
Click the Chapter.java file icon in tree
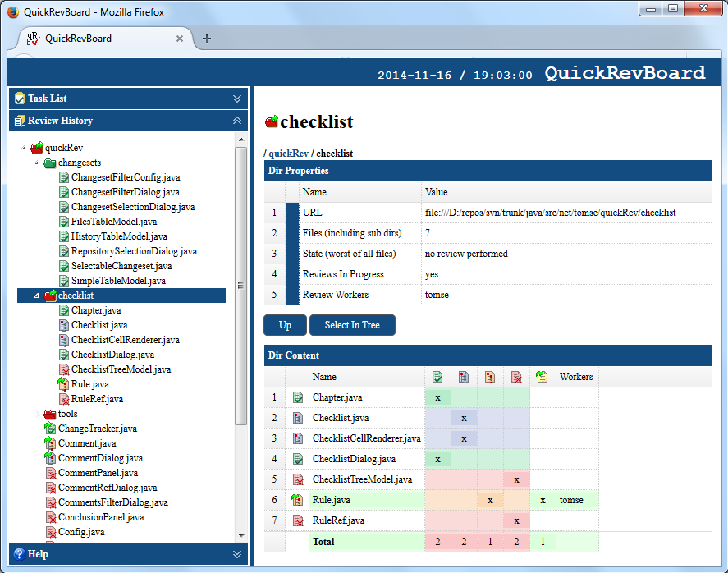pyautogui.click(x=64, y=310)
